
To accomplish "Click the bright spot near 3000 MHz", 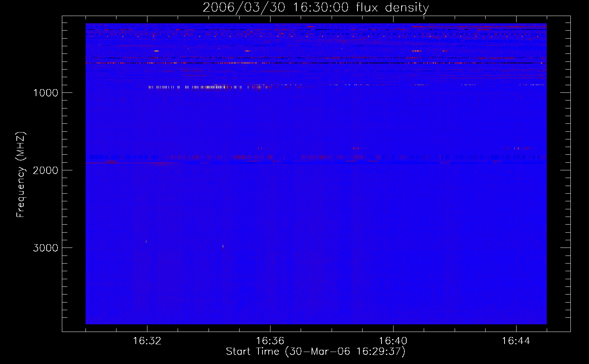I will point(223,247).
